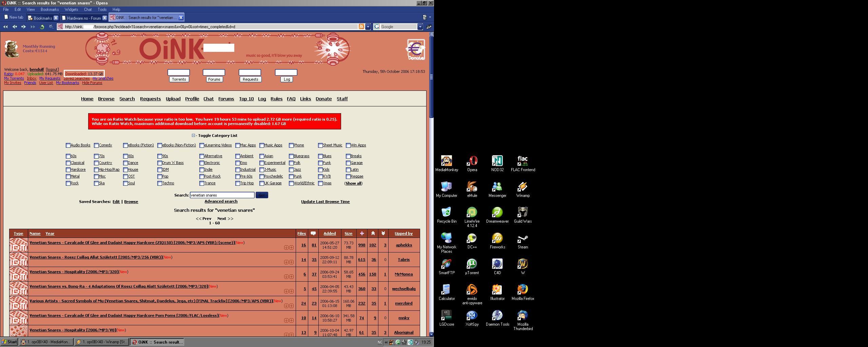868x347 pixels.
Task: Open the Google search engine dropdown
Action: click(x=420, y=26)
